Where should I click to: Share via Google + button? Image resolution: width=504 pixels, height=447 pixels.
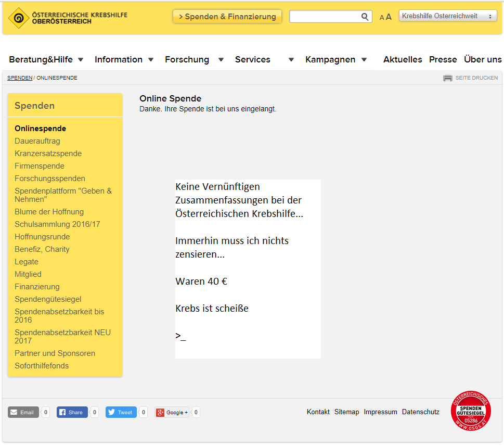point(171,412)
